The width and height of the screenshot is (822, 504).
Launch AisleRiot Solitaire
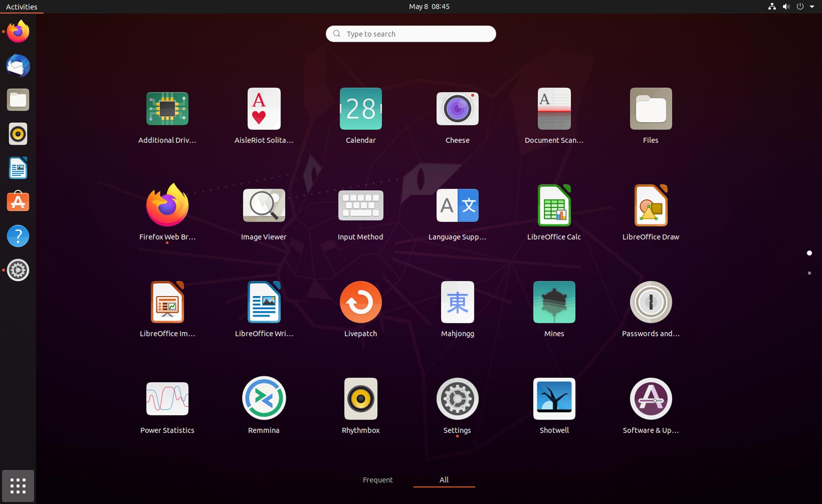click(264, 109)
